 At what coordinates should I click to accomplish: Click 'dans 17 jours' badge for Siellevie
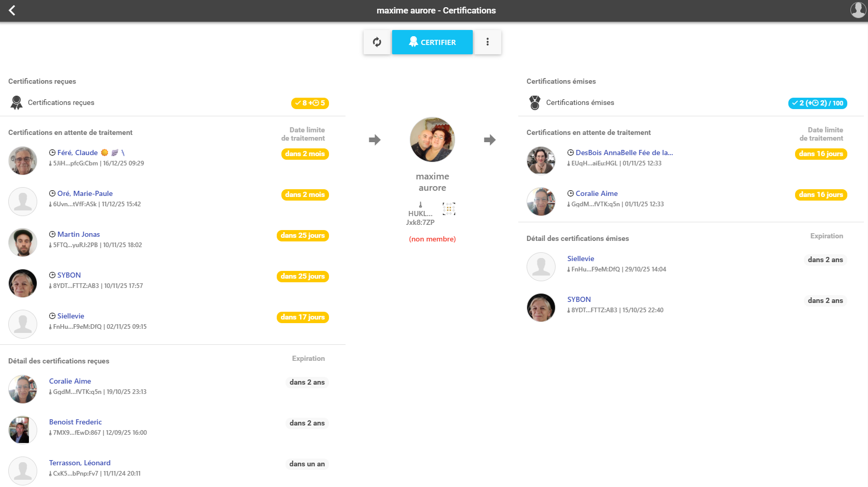coord(303,317)
